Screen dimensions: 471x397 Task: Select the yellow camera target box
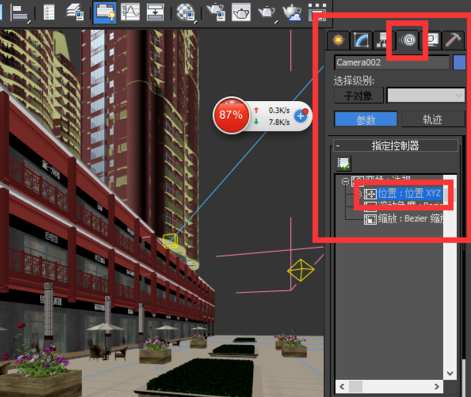[x=170, y=241]
